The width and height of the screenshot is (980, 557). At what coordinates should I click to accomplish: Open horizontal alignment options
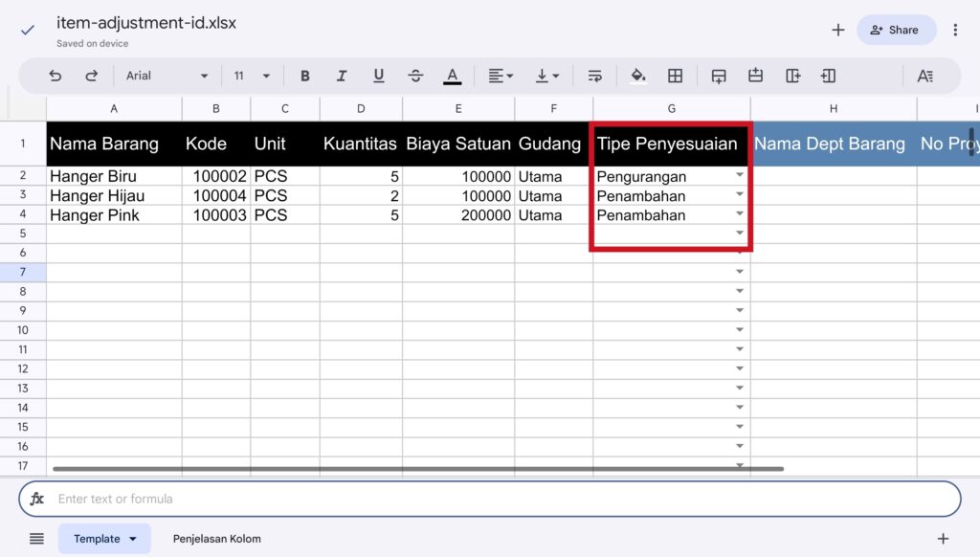click(500, 76)
